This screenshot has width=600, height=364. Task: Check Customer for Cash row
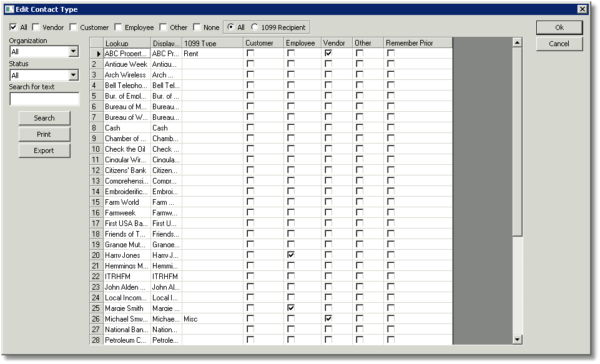pos(250,127)
